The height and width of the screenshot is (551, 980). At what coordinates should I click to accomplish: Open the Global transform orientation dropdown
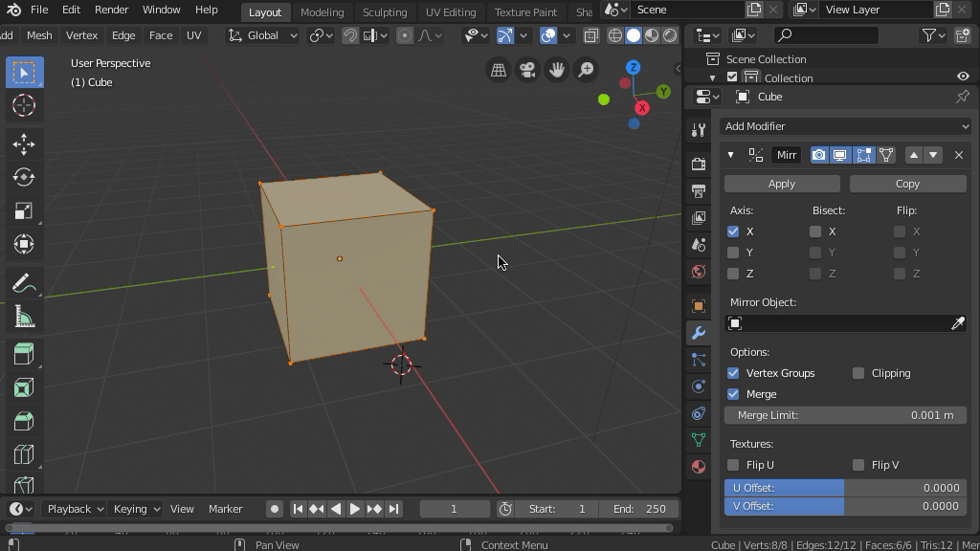(263, 35)
